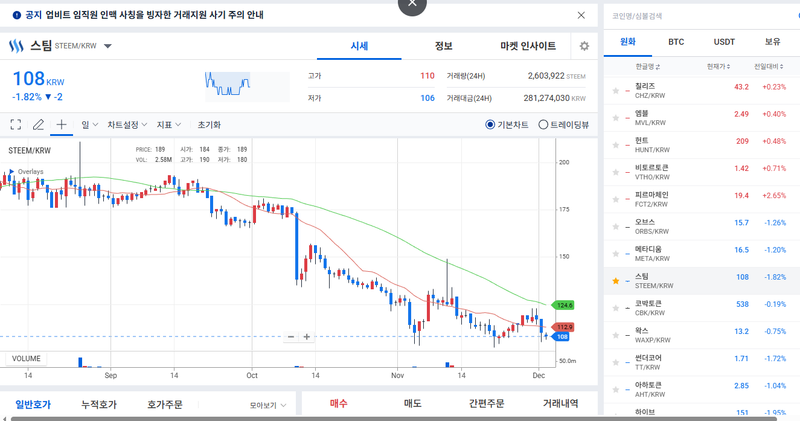Unfavorite the STEEM/KRW star
Screen dimensions: 800x421
(x=616, y=281)
